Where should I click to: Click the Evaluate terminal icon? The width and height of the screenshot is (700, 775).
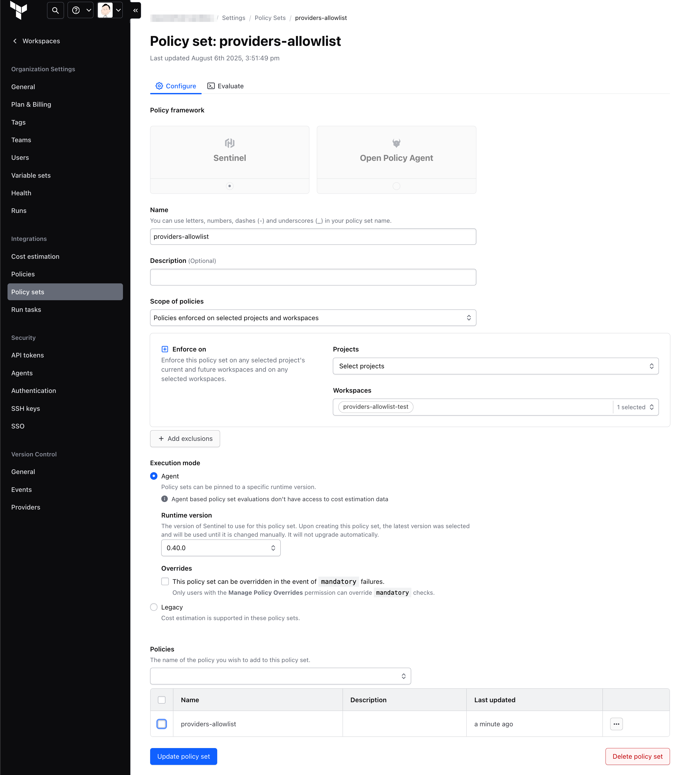click(211, 86)
